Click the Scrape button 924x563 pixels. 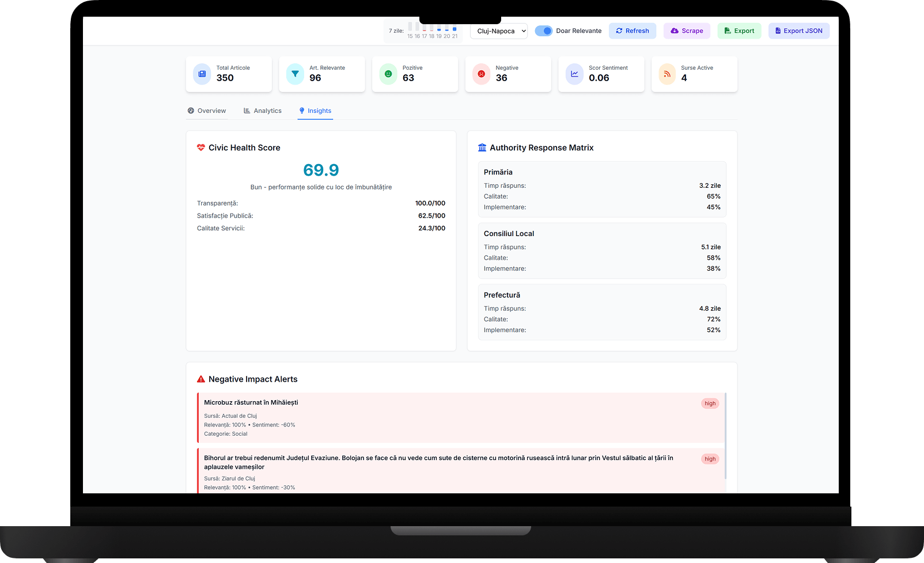click(x=687, y=31)
